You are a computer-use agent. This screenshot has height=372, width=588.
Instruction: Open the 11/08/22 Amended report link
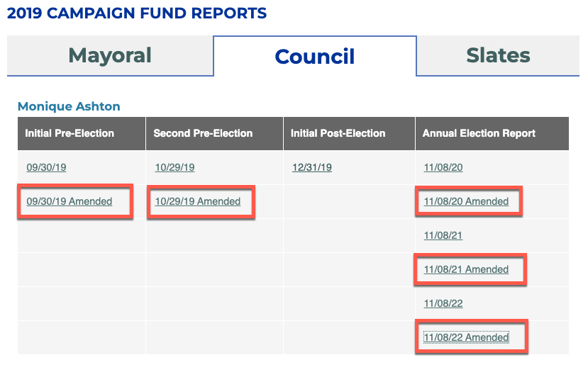[x=466, y=338]
